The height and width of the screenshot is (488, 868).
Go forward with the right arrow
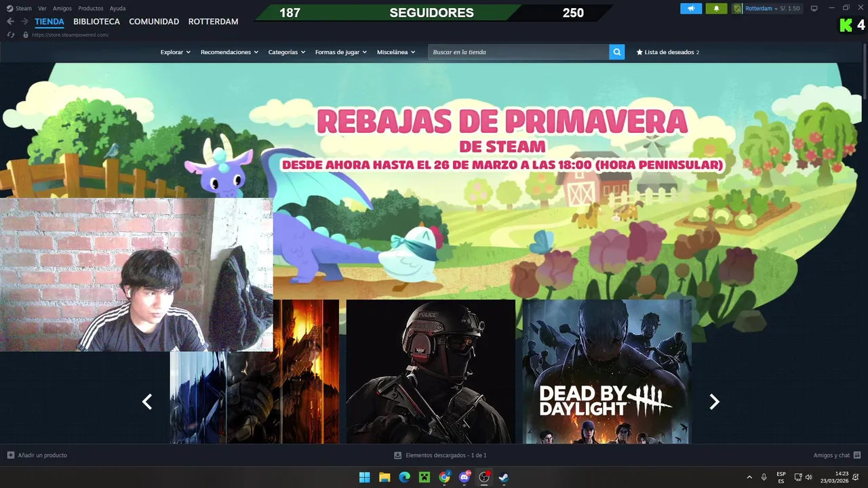click(x=24, y=22)
